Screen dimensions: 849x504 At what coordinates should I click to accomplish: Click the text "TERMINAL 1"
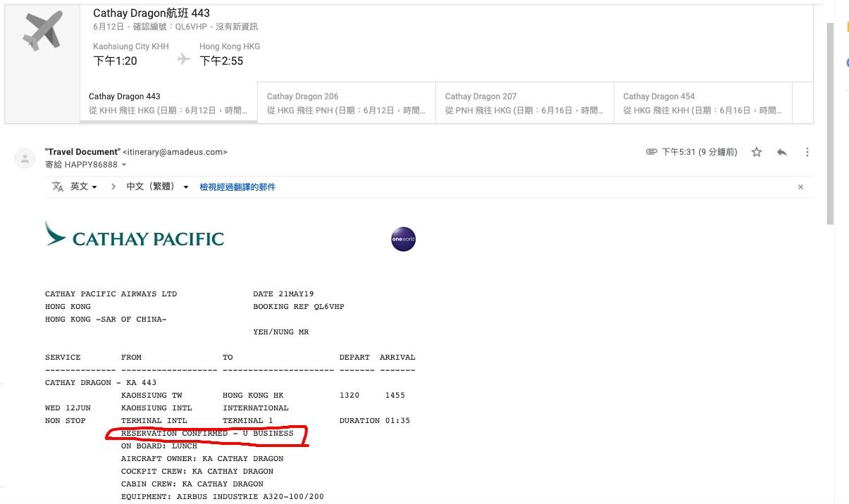tap(248, 421)
